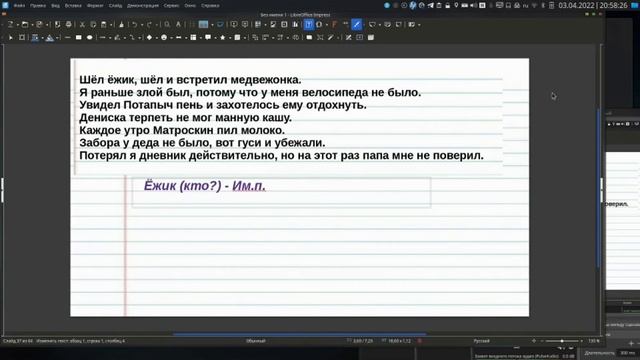The image size is (640, 360).
Task: Expand the Special Character dropdown arrow
Action: pos(327,25)
